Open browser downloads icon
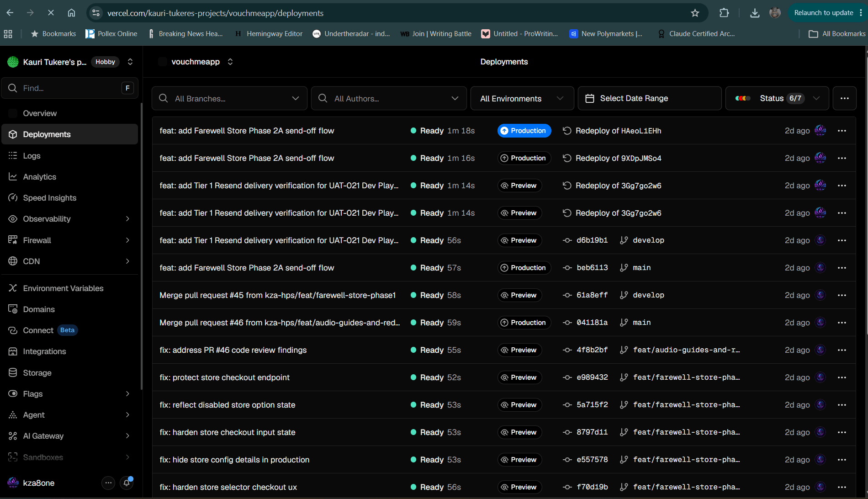 coord(755,13)
